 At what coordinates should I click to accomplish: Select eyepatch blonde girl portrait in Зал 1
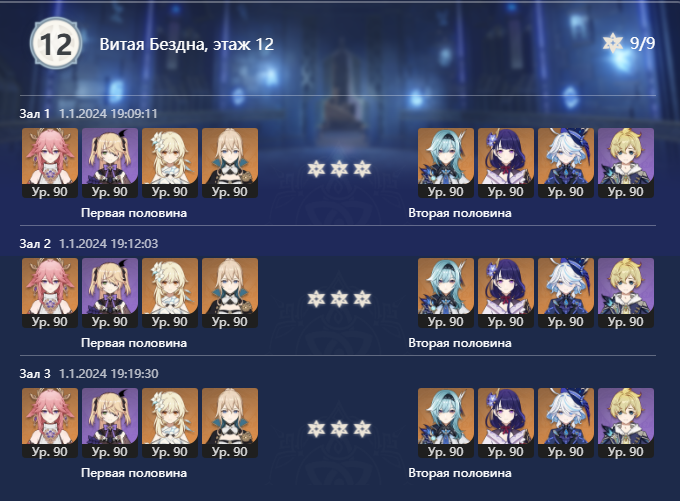pyautogui.click(x=110, y=163)
